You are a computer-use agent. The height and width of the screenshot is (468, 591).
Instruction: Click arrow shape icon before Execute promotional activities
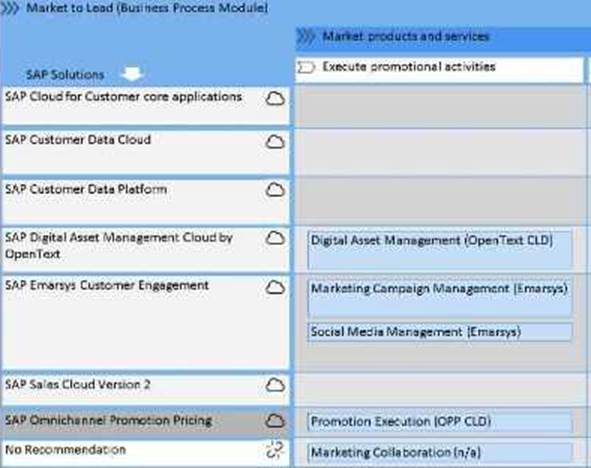pyautogui.click(x=306, y=67)
